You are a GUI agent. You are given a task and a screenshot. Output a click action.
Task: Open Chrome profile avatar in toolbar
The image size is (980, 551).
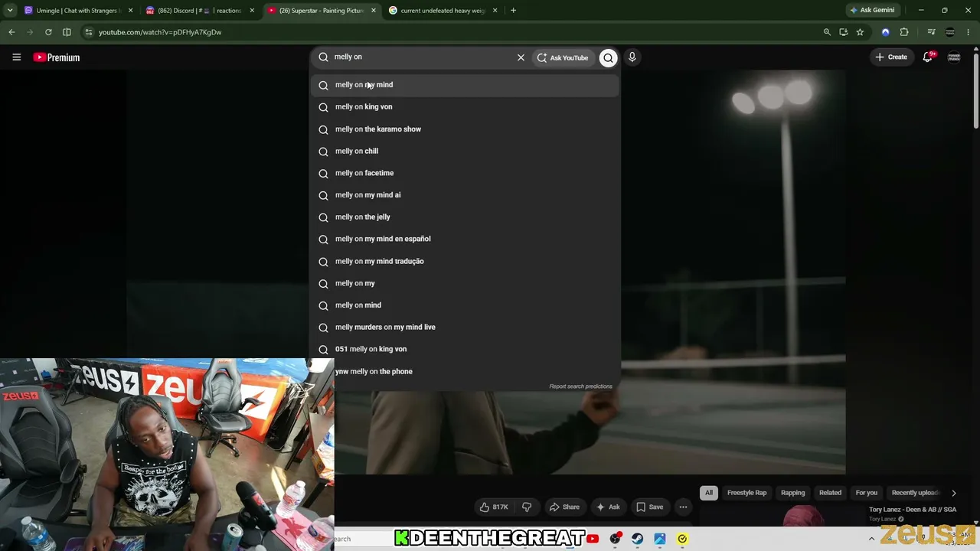tap(950, 32)
